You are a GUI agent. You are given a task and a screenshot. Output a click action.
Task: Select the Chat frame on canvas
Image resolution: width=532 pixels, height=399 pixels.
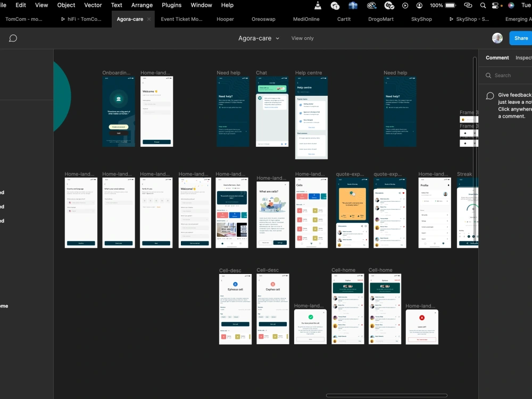[x=272, y=112]
